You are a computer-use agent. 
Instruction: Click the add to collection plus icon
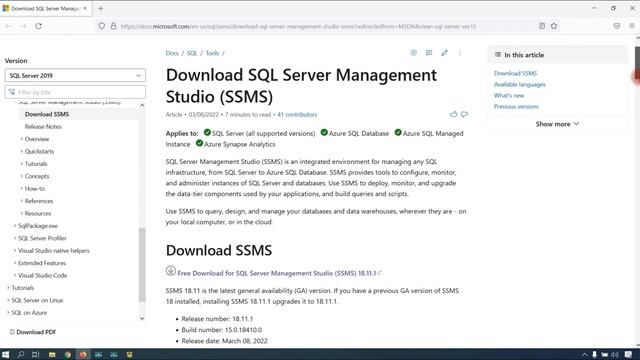pos(413,53)
